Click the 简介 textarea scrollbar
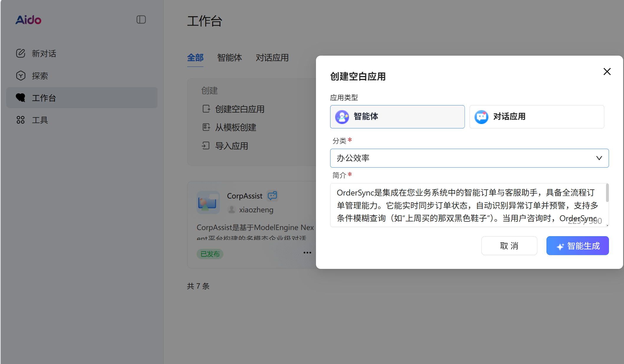Image resolution: width=624 pixels, height=364 pixels. pyautogui.click(x=607, y=193)
